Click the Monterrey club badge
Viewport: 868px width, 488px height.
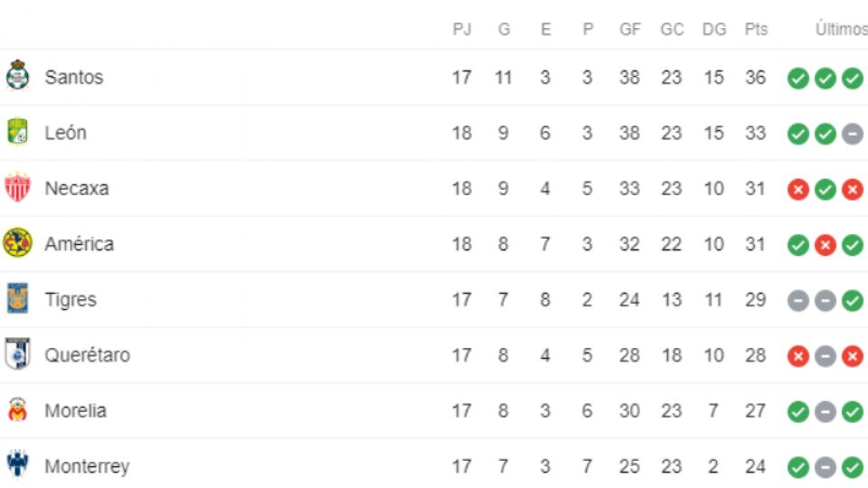coord(17,466)
